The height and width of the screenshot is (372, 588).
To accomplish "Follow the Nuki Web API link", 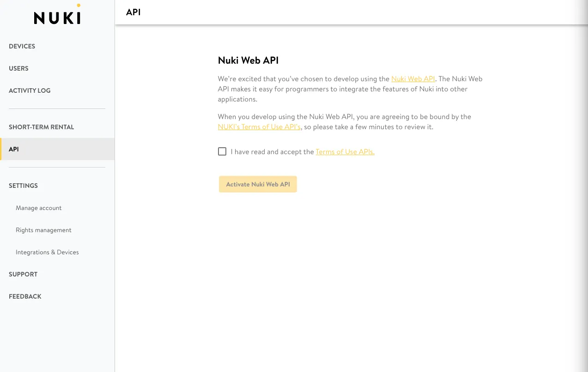I will click(x=413, y=79).
